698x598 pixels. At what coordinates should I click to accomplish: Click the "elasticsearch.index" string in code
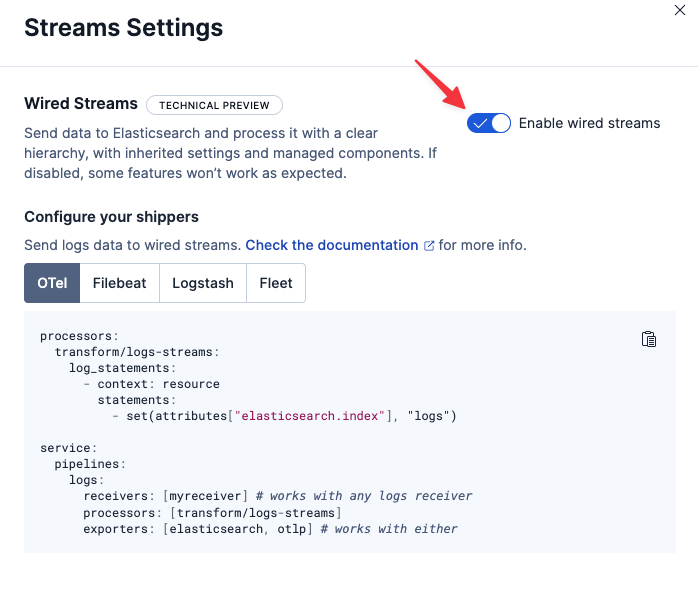(x=310, y=416)
